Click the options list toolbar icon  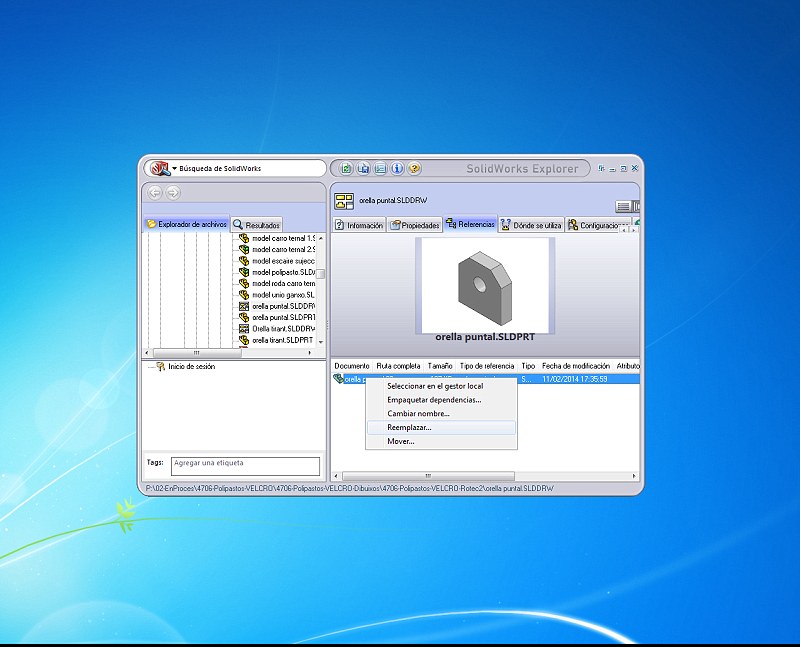click(381, 168)
